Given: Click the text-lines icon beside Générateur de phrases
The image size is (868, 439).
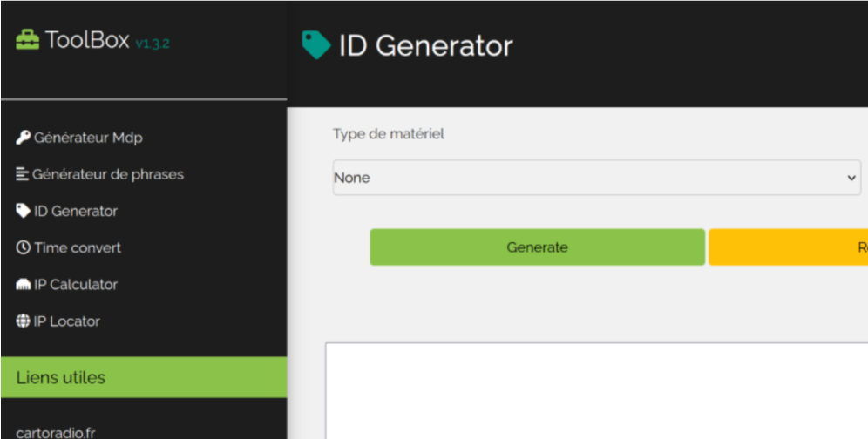Looking at the screenshot, I should tap(24, 174).
